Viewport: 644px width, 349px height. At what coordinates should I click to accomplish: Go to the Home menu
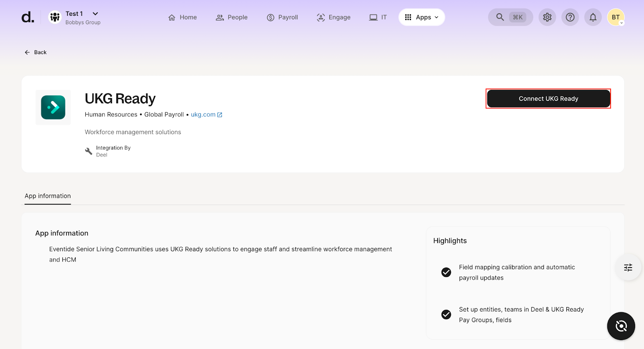coord(182,17)
